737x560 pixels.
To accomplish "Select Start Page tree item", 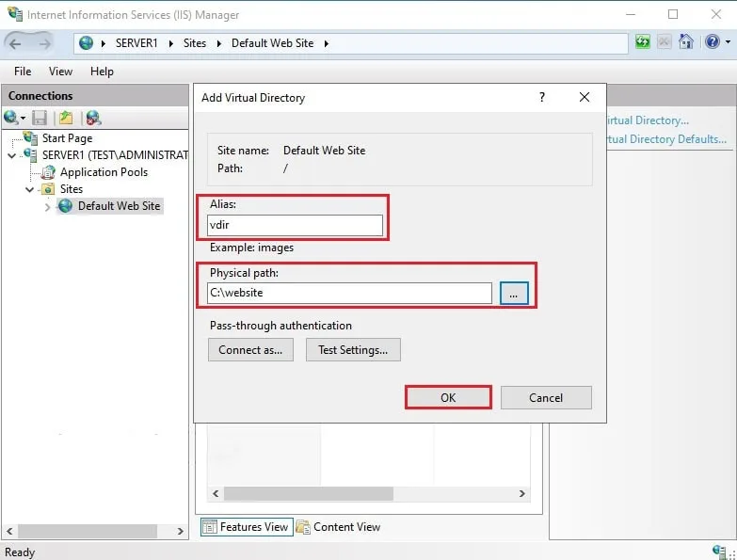I will pos(67,138).
